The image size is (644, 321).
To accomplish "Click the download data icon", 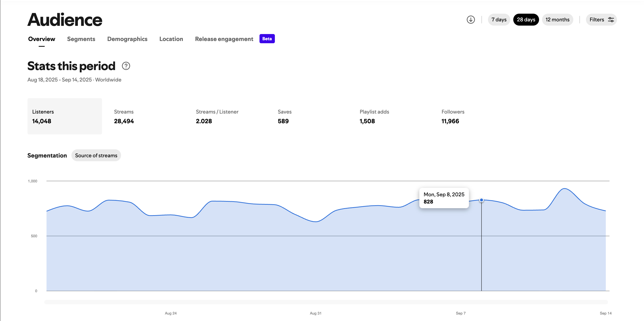I will point(471,20).
